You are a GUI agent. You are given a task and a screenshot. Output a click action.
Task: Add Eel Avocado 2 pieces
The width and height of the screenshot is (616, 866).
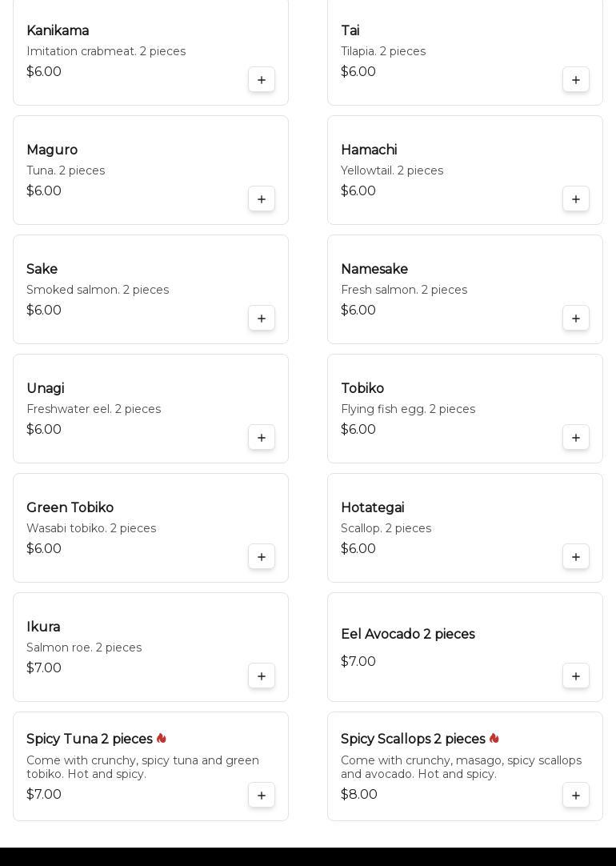pos(576,676)
